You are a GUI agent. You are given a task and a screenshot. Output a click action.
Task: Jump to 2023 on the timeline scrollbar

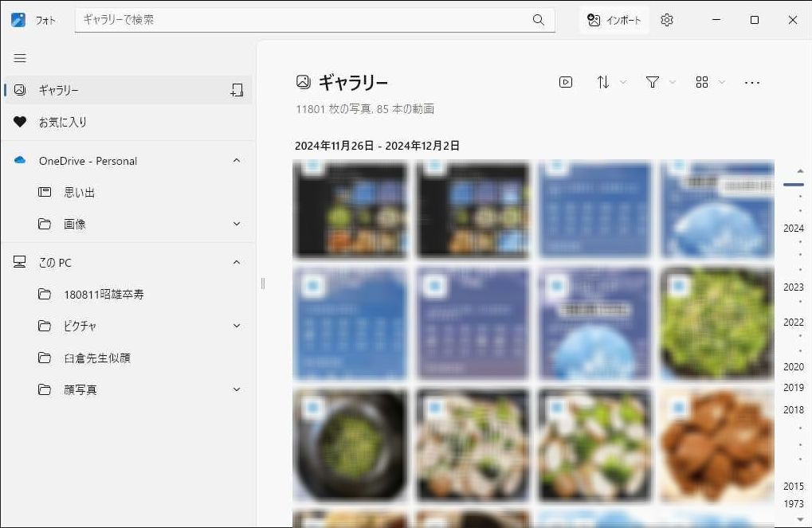[x=793, y=287]
